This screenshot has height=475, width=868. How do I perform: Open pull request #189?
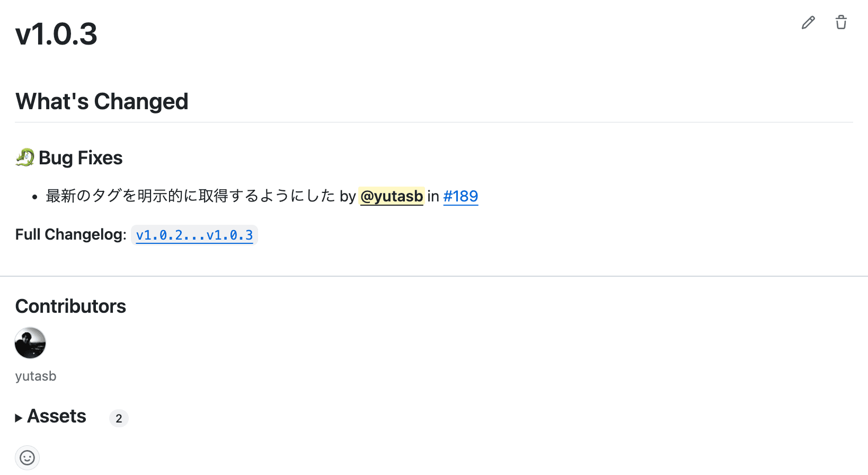(460, 196)
